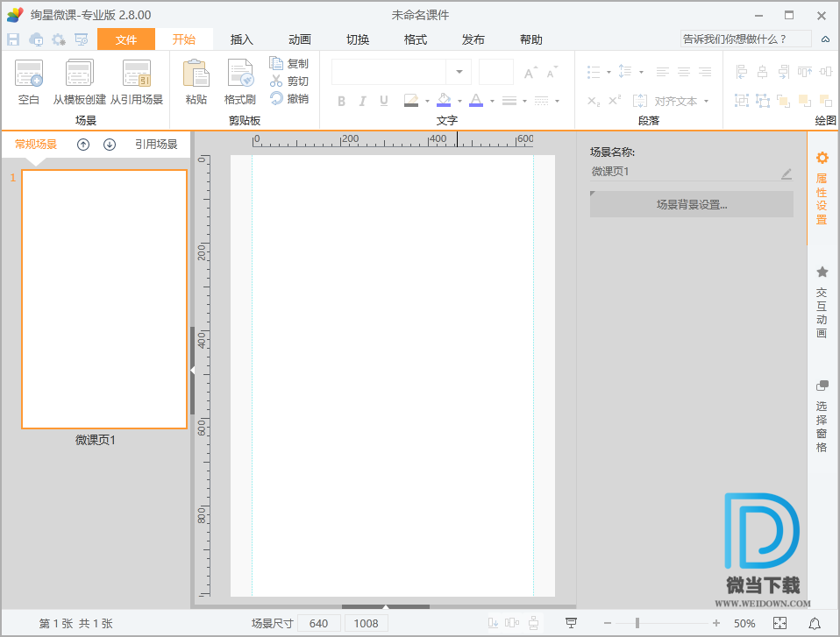Open line dash style dropdown arrow
The width and height of the screenshot is (840, 637).
point(557,101)
